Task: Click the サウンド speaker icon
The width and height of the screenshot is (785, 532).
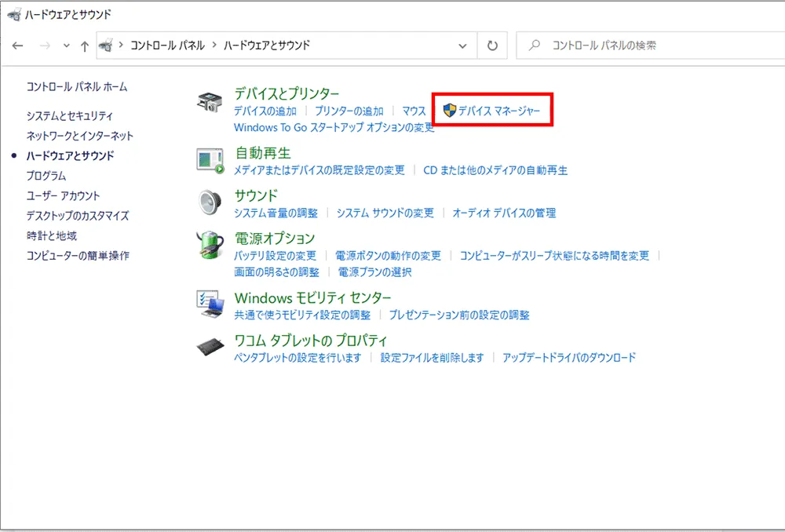Action: coord(210,202)
